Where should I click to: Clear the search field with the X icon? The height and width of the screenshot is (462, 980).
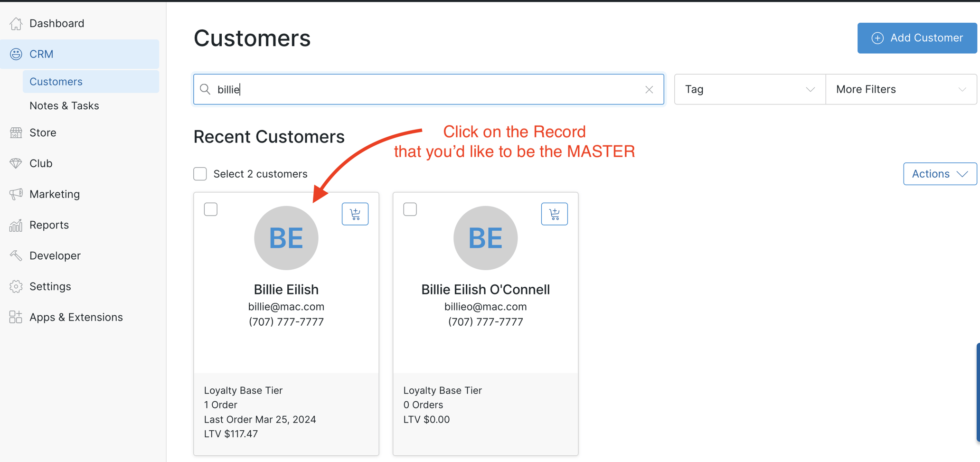649,89
